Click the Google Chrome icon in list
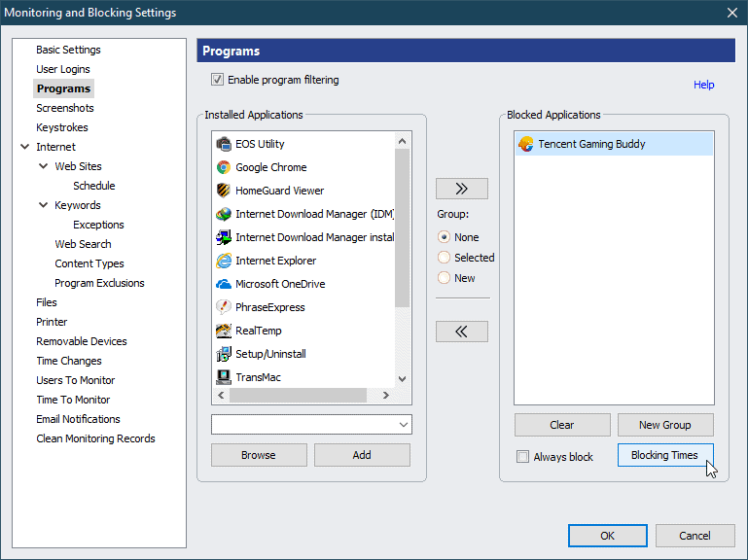748x560 pixels. coord(224,167)
